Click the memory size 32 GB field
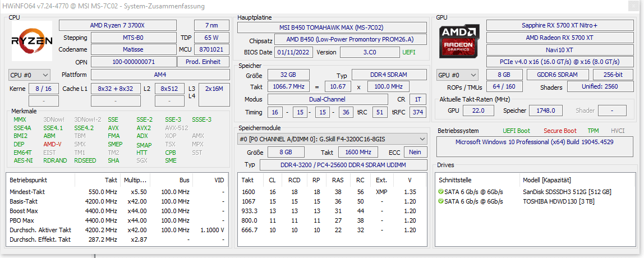The width and height of the screenshot is (644, 258). [x=289, y=75]
